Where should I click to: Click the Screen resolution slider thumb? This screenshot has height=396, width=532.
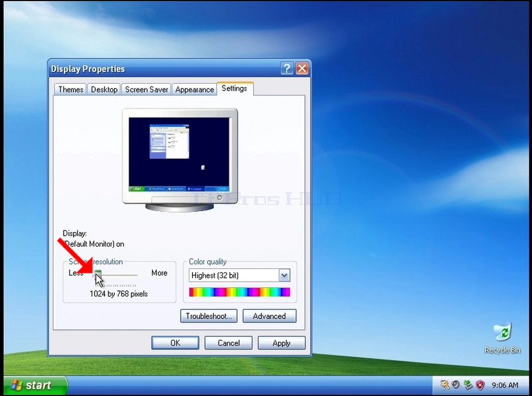pyautogui.click(x=98, y=274)
